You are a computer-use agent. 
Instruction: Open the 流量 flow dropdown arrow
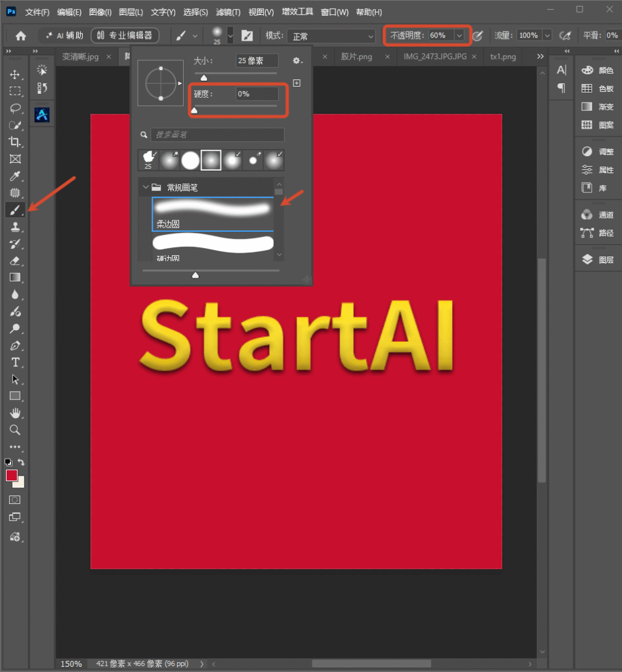(x=547, y=35)
